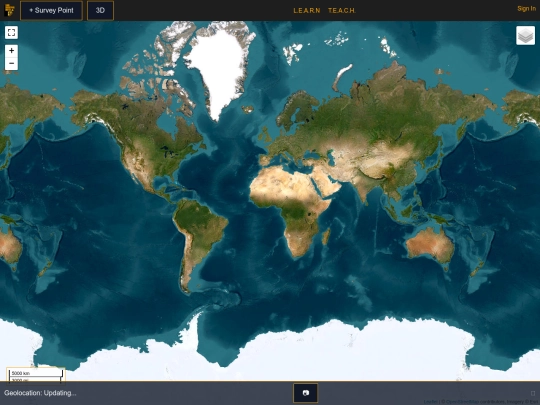Click the center button in bottom bar
Screen dimensions: 540x405
tap(305, 393)
